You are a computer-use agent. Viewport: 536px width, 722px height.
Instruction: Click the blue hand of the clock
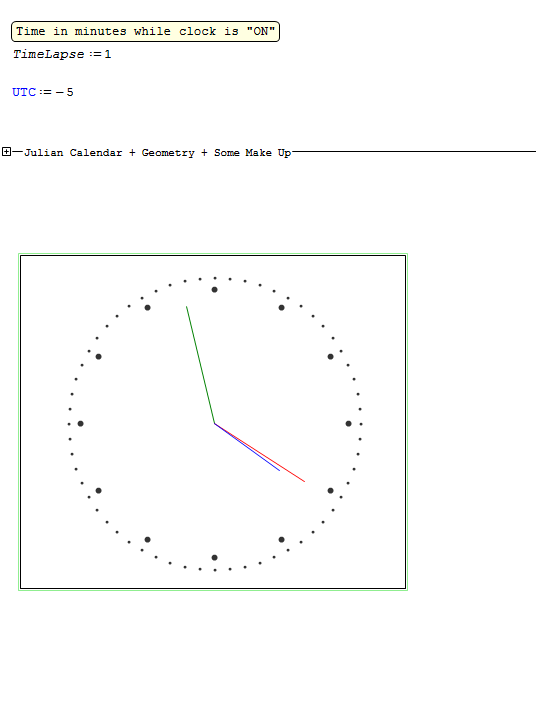click(x=247, y=447)
